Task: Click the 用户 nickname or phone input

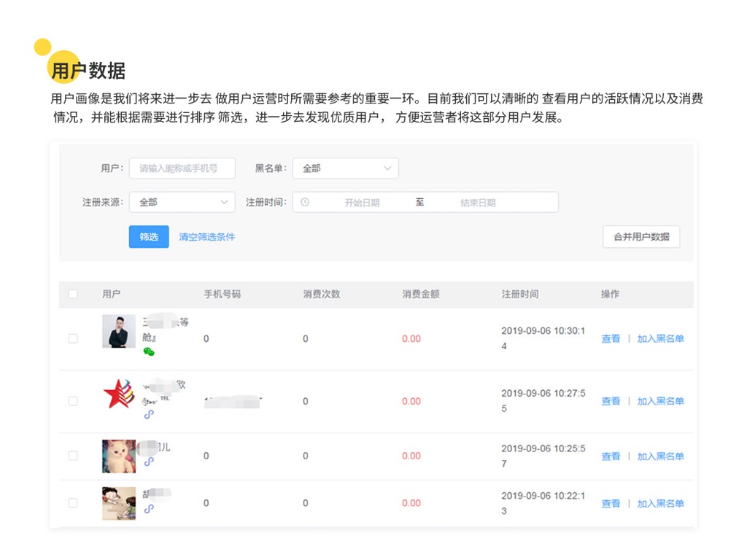Action: [x=182, y=168]
